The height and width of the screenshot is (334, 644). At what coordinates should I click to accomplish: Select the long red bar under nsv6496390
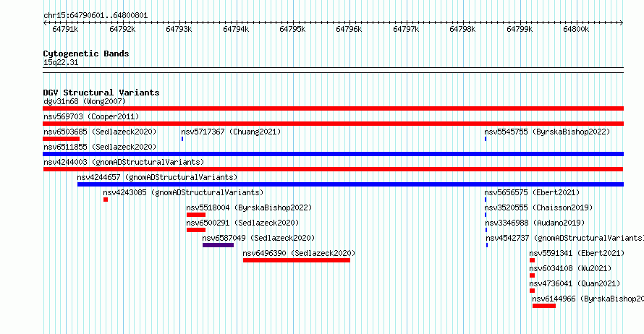coord(297,260)
